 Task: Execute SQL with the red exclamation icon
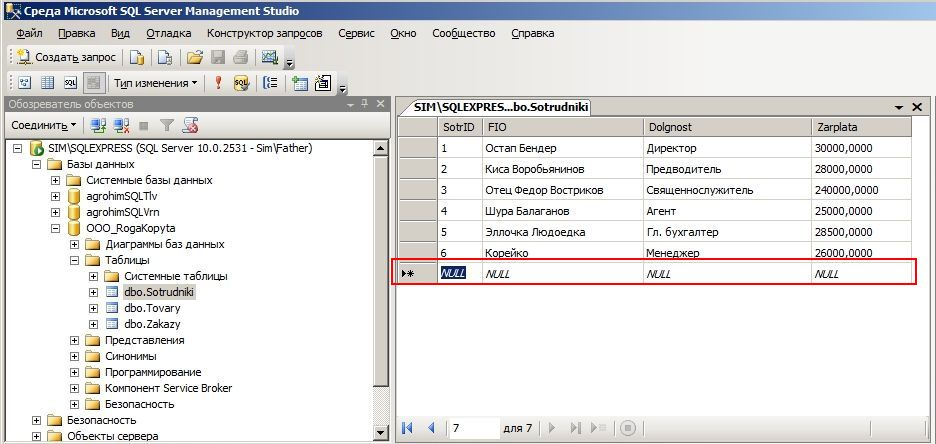pyautogui.click(x=218, y=83)
